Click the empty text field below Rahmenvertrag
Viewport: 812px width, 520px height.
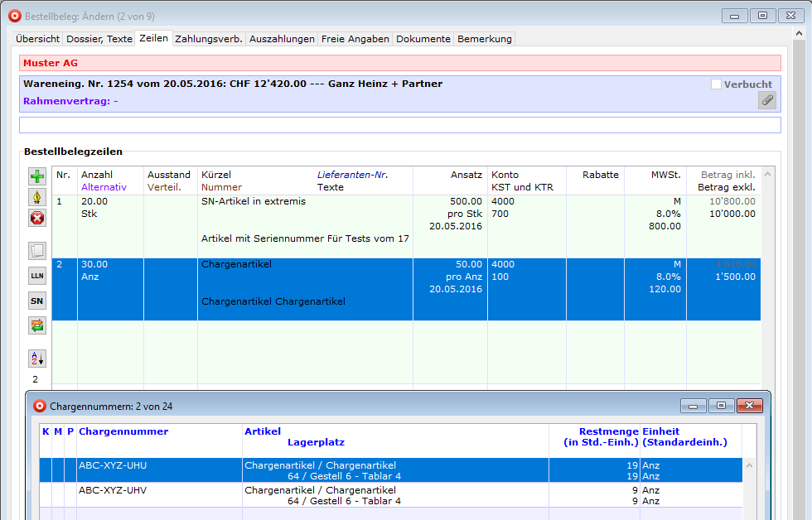click(x=399, y=125)
